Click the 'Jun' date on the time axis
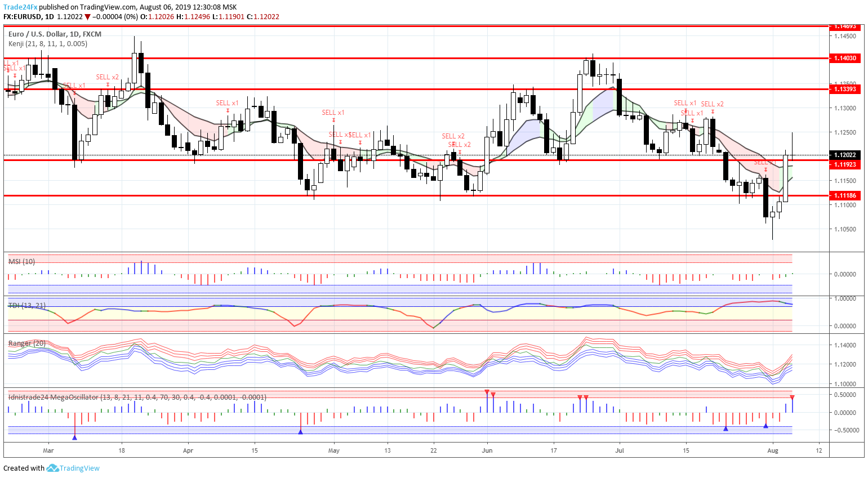This screenshot has width=868, height=478. coord(487,450)
